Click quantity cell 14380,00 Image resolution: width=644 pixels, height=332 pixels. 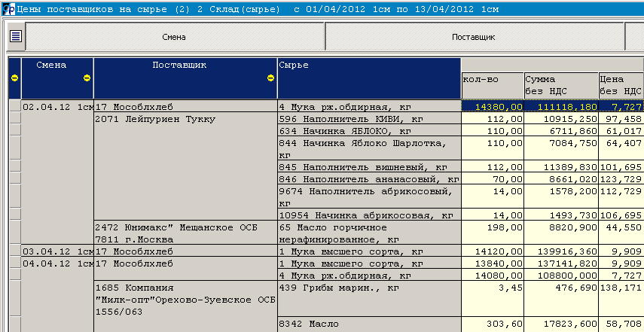pyautogui.click(x=493, y=107)
